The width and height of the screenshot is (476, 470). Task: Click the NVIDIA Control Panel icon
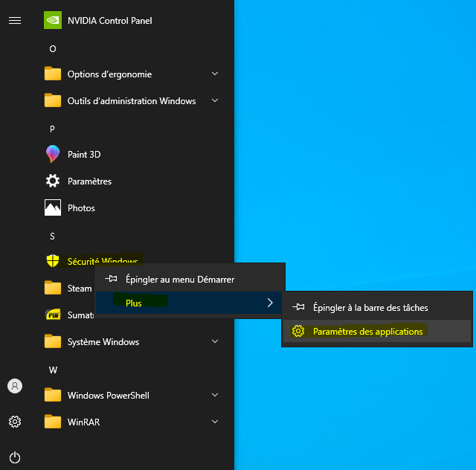point(53,20)
